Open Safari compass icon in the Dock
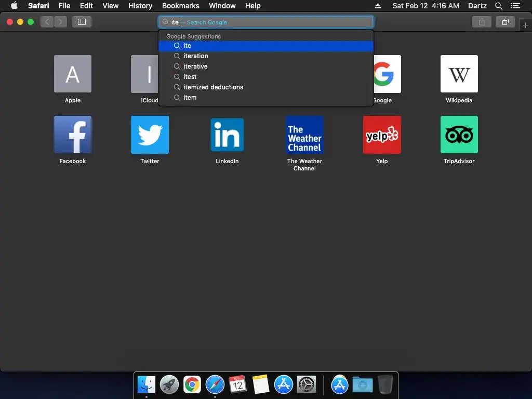This screenshot has height=399, width=532. [x=215, y=385]
